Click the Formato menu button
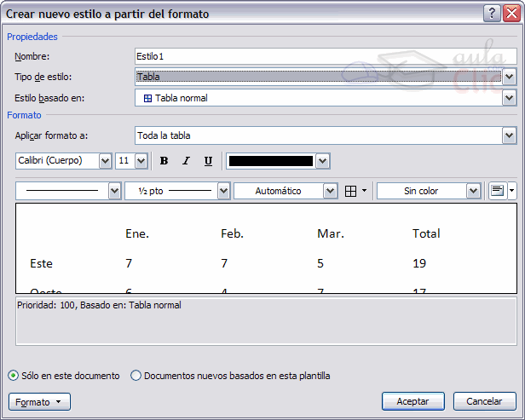This screenshot has height=420, width=525. [39, 401]
